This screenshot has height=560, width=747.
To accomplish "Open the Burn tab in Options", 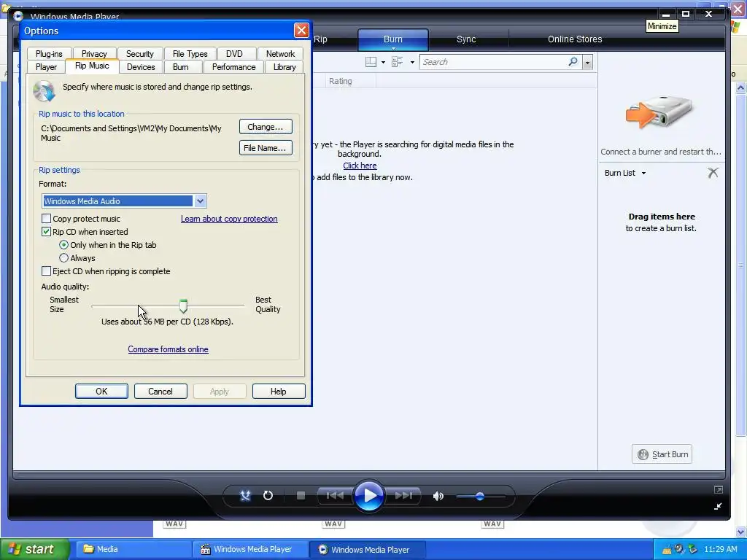I will pos(181,67).
